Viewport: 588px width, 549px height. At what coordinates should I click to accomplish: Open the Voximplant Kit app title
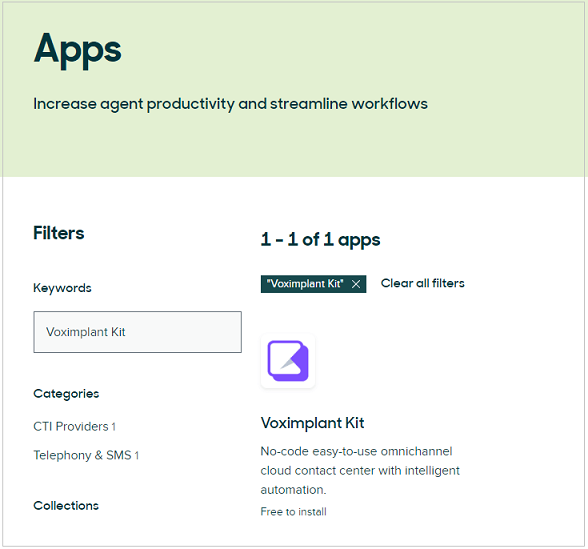pyautogui.click(x=312, y=423)
